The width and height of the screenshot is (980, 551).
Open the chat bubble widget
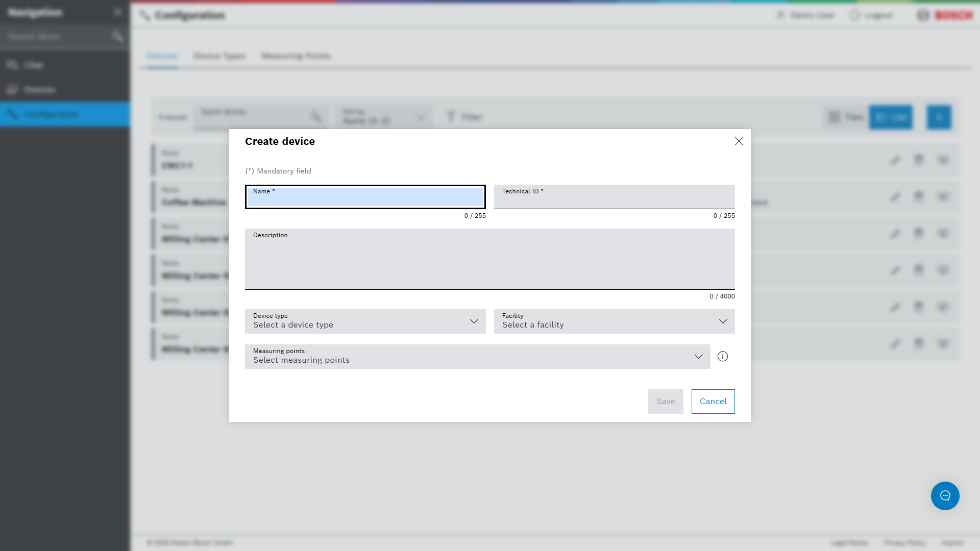945,496
